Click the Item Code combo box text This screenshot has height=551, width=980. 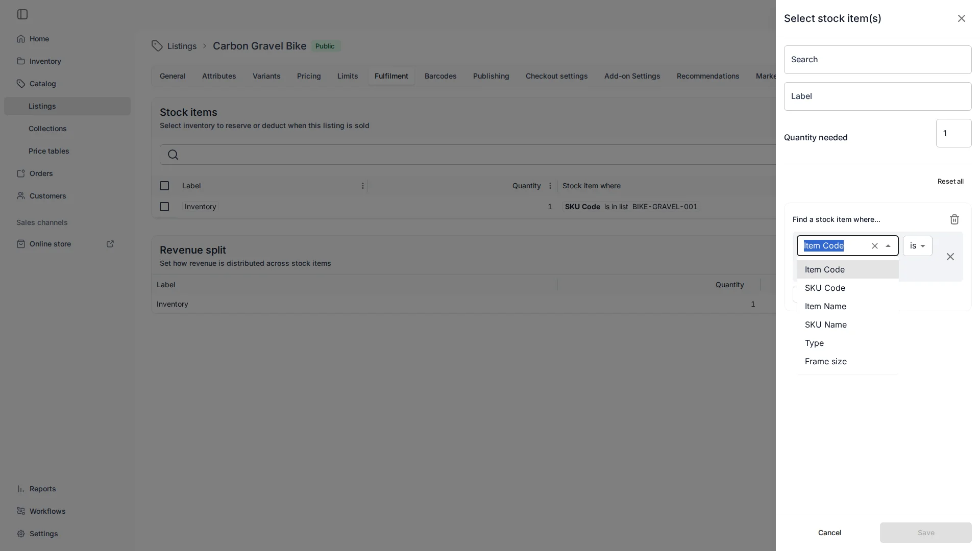pos(824,246)
